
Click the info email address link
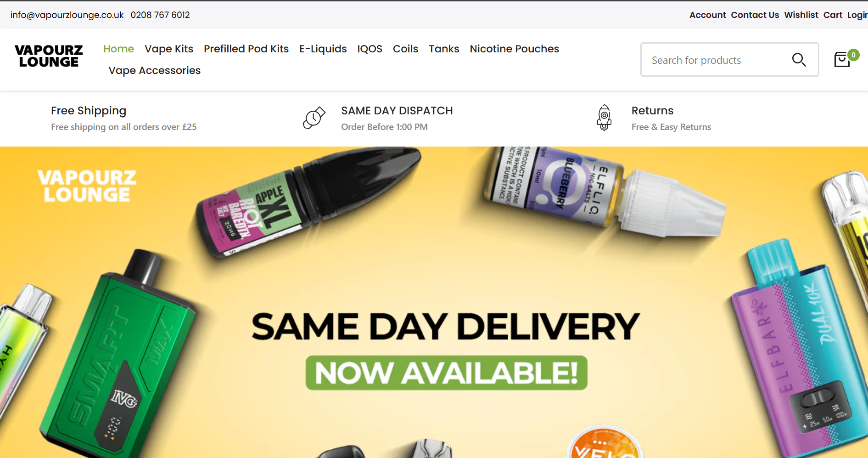coord(67,15)
